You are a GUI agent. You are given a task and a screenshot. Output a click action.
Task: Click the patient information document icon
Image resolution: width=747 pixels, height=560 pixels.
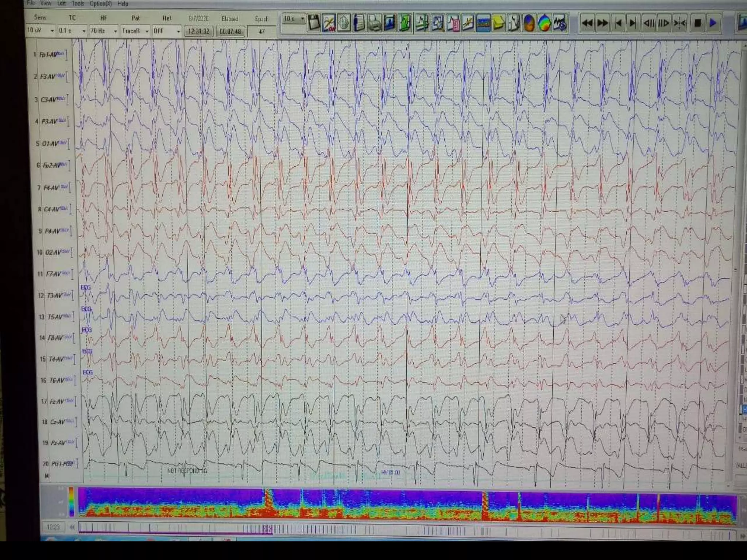[359, 23]
